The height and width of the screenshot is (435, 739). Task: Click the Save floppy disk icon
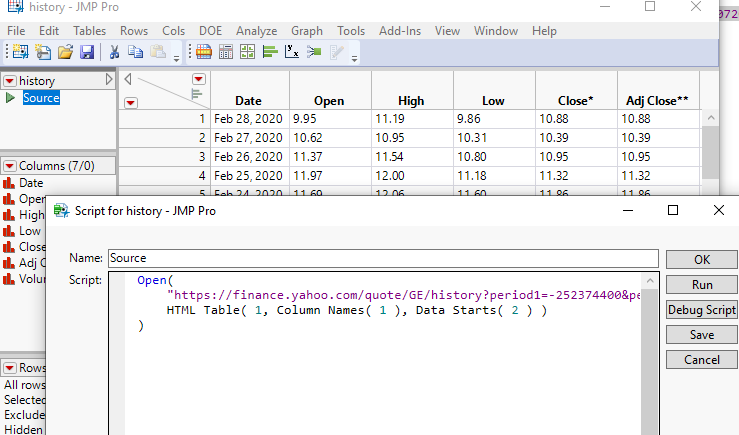pyautogui.click(x=87, y=51)
